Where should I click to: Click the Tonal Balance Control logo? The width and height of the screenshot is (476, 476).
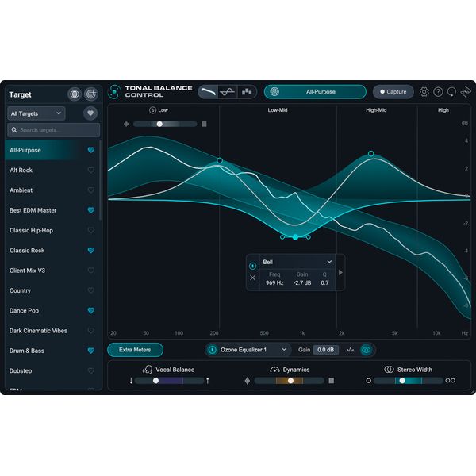pyautogui.click(x=114, y=92)
